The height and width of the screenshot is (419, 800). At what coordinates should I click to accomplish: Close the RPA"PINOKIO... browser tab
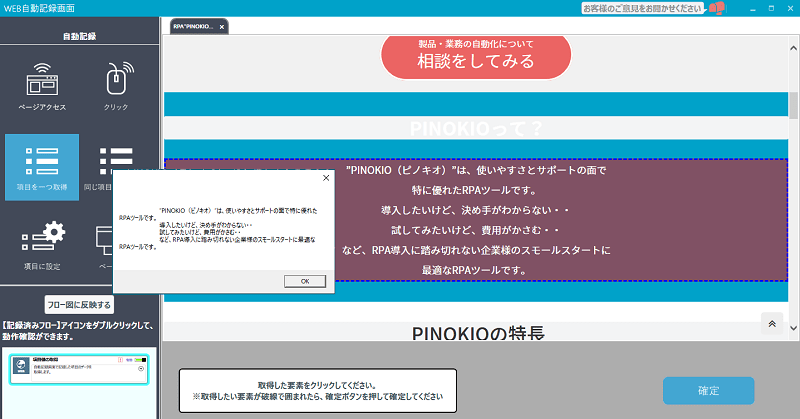(x=222, y=27)
